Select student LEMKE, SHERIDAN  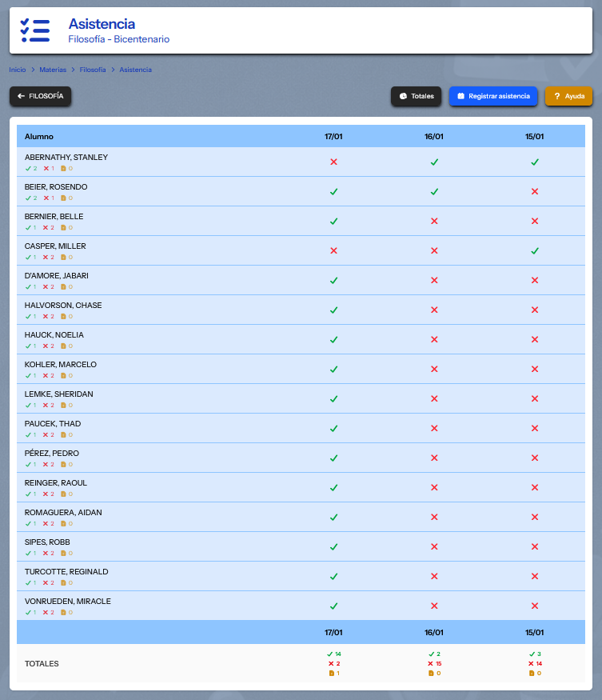coord(59,394)
